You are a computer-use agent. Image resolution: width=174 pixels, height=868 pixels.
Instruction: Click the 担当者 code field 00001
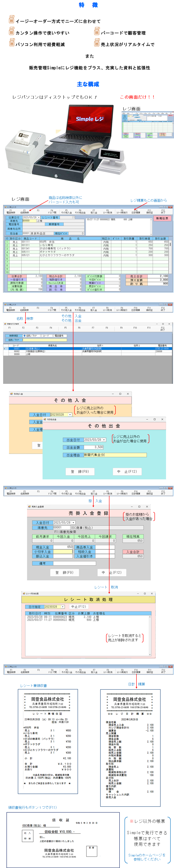tap(26, 233)
